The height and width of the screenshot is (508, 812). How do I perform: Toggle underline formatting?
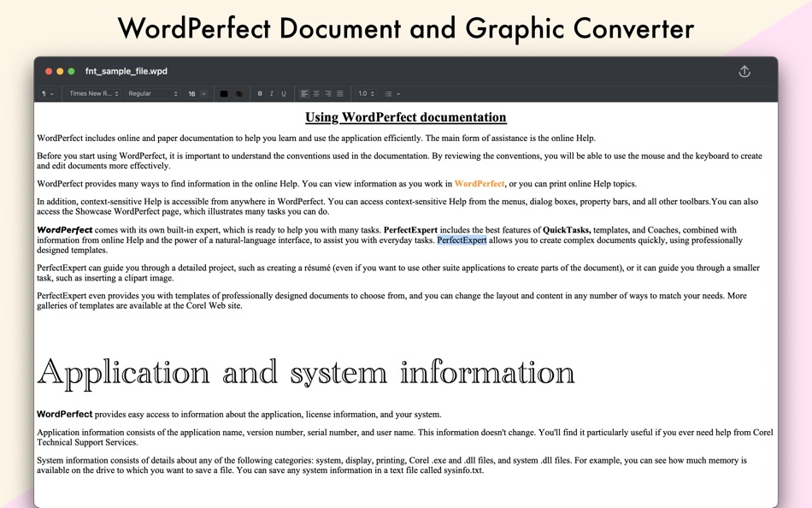click(x=283, y=94)
